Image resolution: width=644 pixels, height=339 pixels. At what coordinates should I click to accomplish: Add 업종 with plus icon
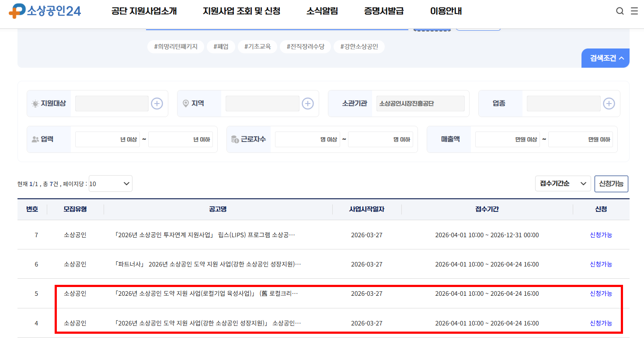609,104
